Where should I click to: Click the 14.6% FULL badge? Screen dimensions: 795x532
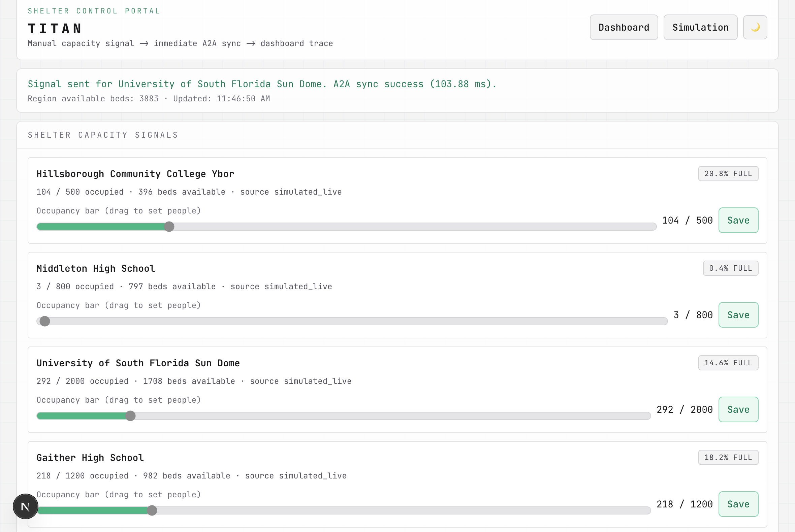(x=728, y=363)
